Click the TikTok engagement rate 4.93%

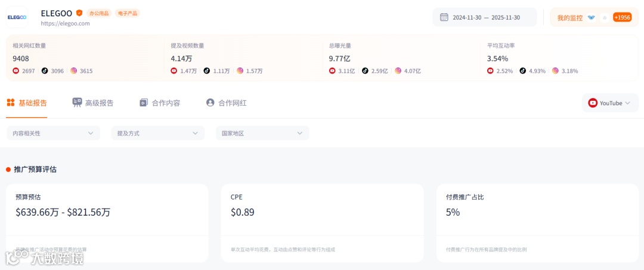click(537, 71)
